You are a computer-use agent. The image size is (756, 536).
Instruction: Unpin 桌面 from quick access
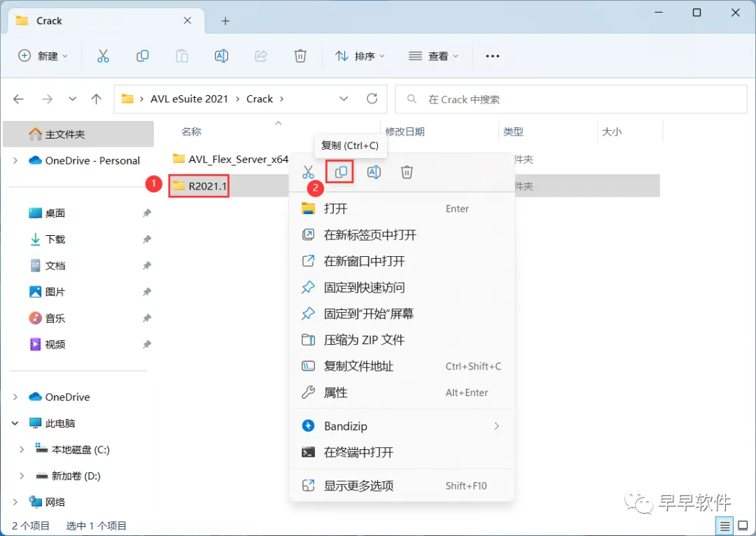pyautogui.click(x=147, y=213)
